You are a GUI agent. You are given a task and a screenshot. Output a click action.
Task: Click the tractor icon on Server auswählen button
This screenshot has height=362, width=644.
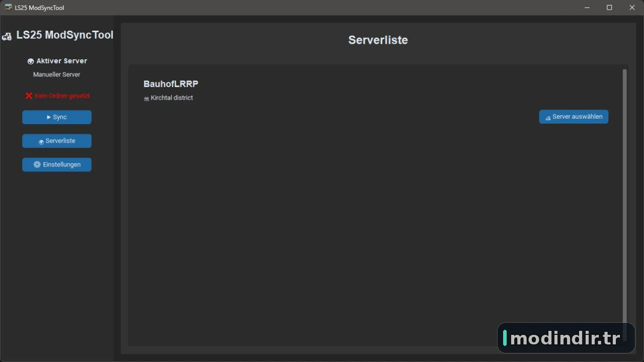(x=548, y=117)
